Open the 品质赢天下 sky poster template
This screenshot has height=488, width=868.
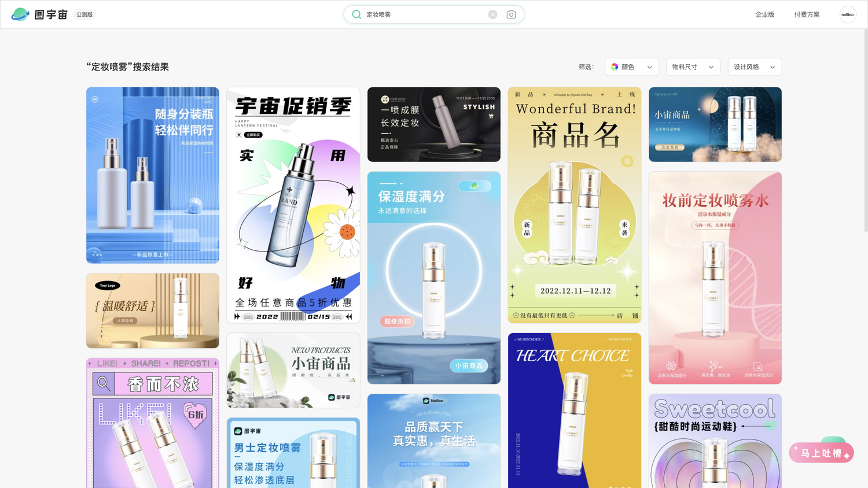coord(434,441)
